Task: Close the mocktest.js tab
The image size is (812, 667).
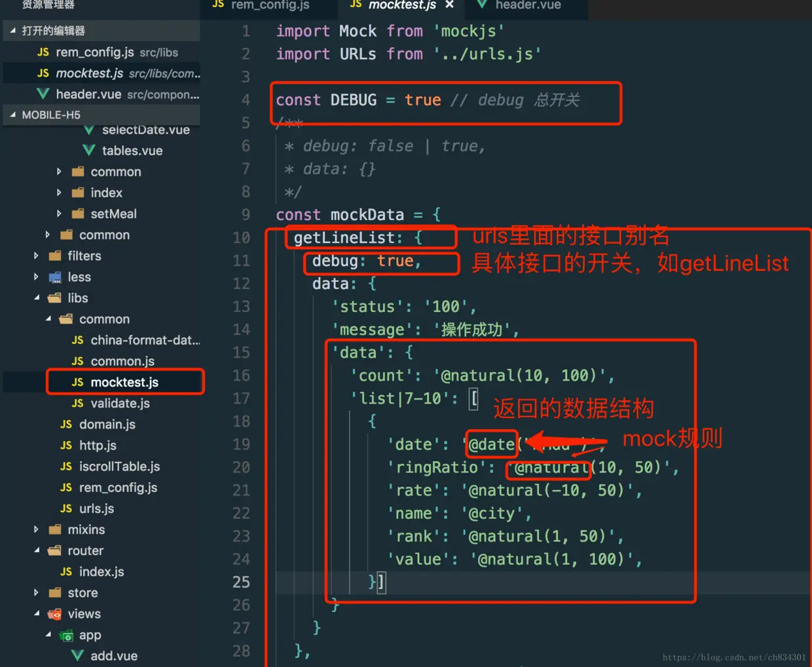Action: point(449,5)
